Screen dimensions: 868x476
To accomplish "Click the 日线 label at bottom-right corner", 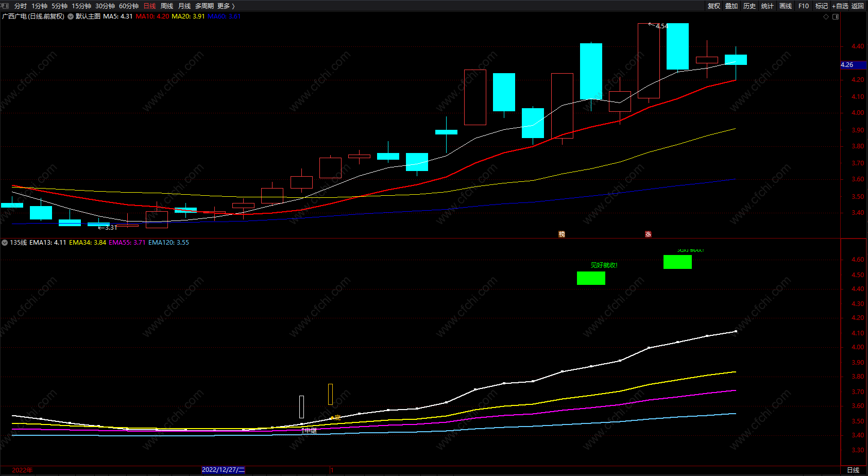I will tap(853, 470).
